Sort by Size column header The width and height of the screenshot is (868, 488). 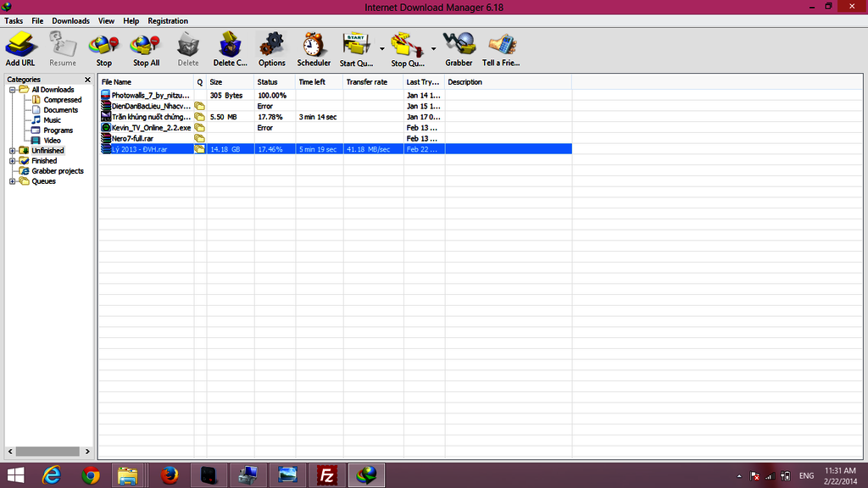pos(231,82)
